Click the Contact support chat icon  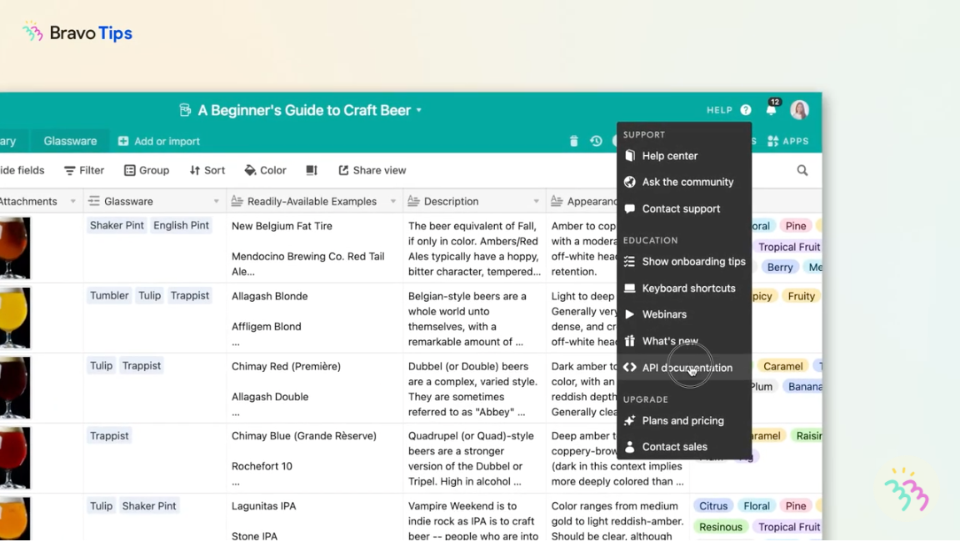click(x=630, y=208)
